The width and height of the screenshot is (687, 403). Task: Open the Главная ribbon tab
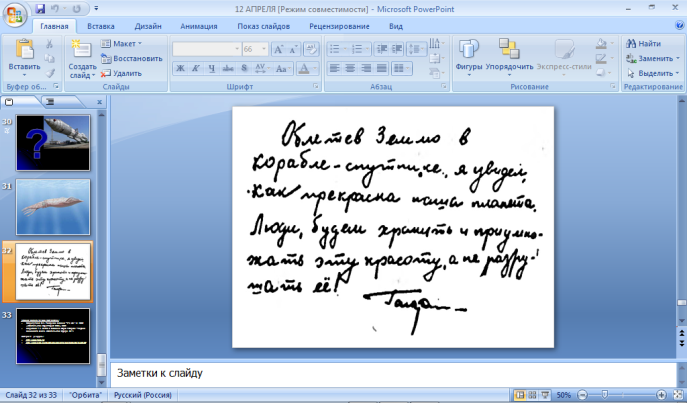click(54, 26)
